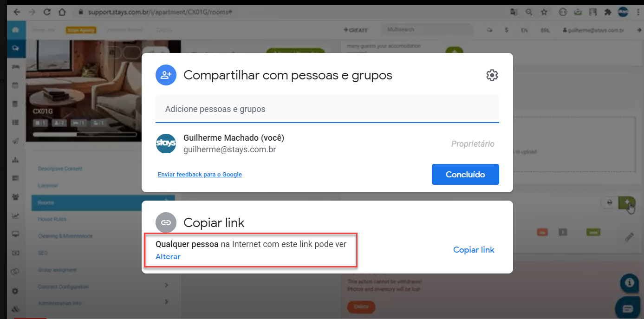644x319 pixels.
Task: Click the pencil edit icon on right
Action: (x=629, y=237)
